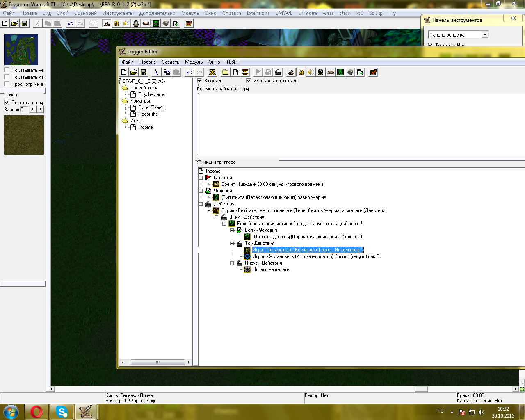The height and width of the screenshot is (420, 525).
Task: Select the Способности category folder
Action: pos(144,88)
